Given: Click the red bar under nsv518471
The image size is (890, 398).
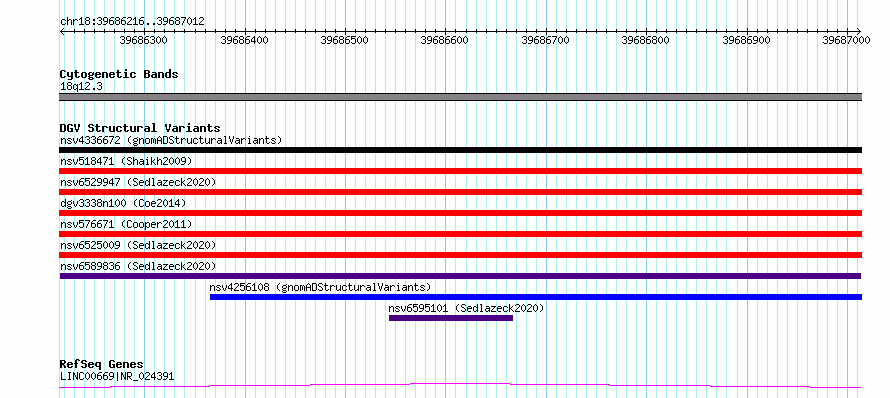Looking at the screenshot, I should click(460, 171).
